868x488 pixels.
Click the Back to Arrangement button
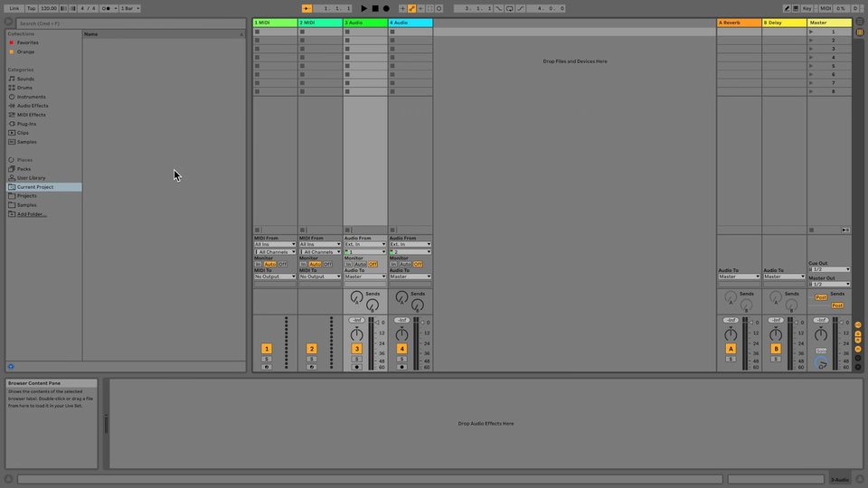(845, 230)
